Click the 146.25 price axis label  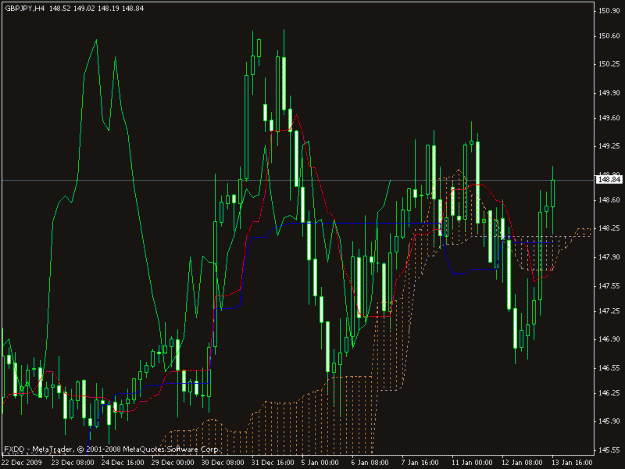609,393
